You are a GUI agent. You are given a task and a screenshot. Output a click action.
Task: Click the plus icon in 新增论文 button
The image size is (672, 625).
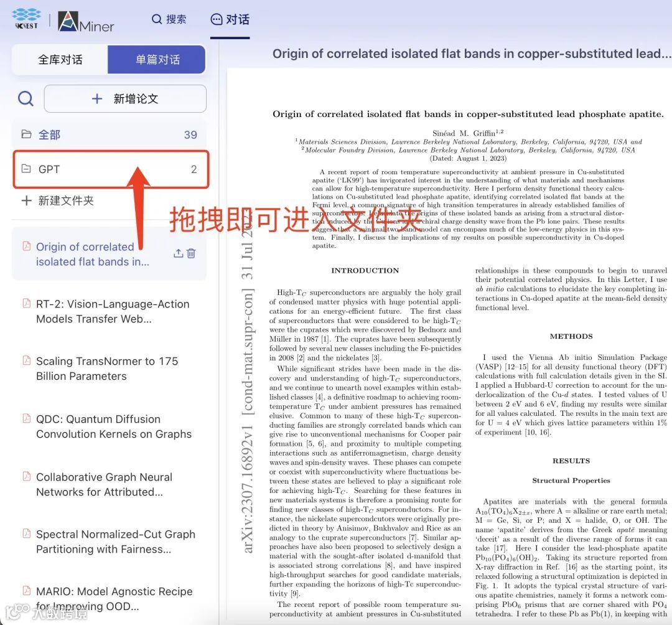97,98
